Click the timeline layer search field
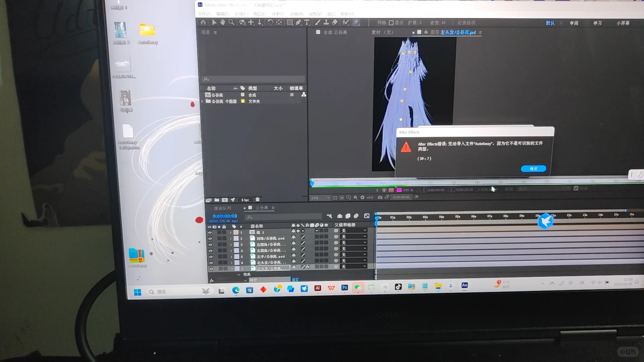 coord(283,217)
